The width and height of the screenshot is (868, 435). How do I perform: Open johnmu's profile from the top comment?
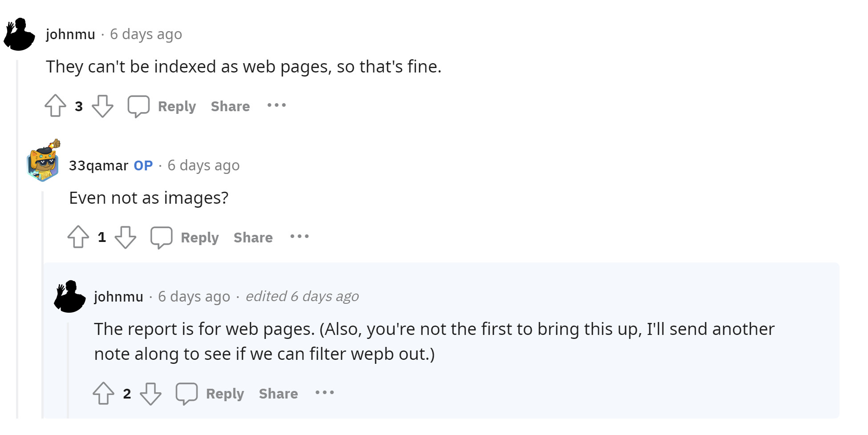71,34
